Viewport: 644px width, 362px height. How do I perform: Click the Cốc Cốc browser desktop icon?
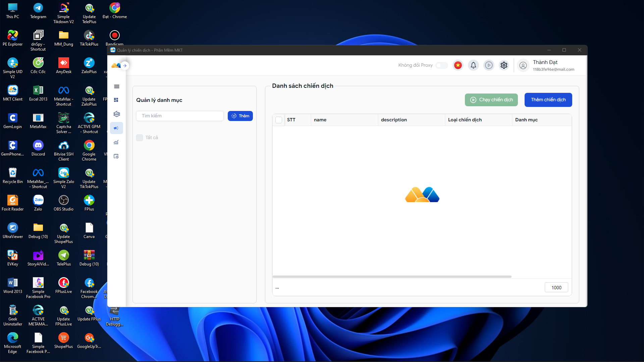point(38,66)
